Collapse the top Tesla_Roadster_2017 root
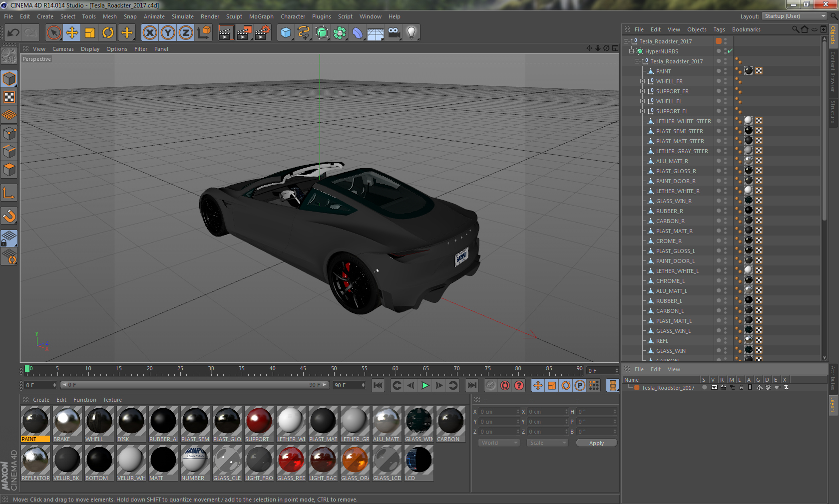 coord(626,41)
